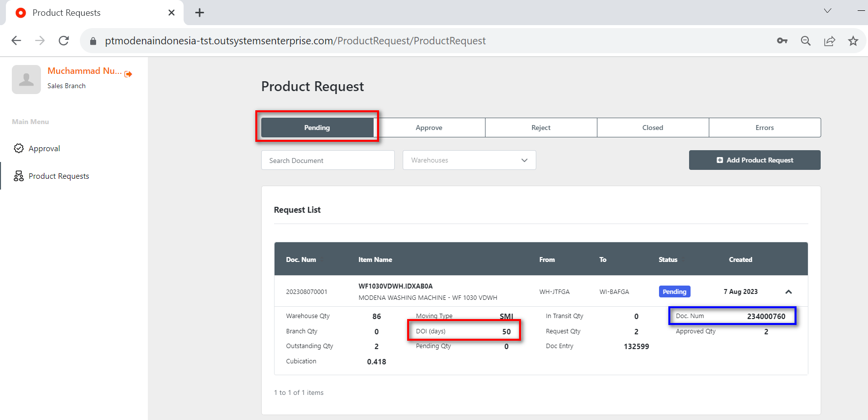This screenshot has height=420, width=868.
Task: Open the Warehouses dropdown
Action: point(469,161)
